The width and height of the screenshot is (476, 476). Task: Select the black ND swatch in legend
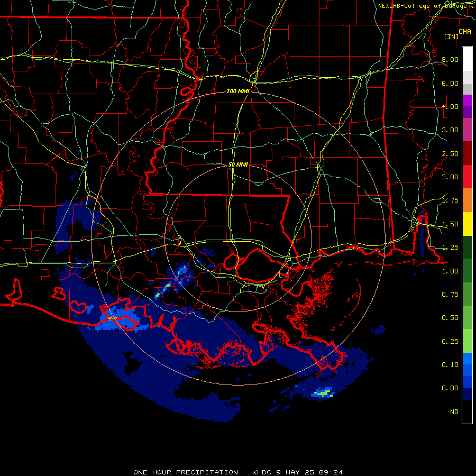(x=467, y=411)
